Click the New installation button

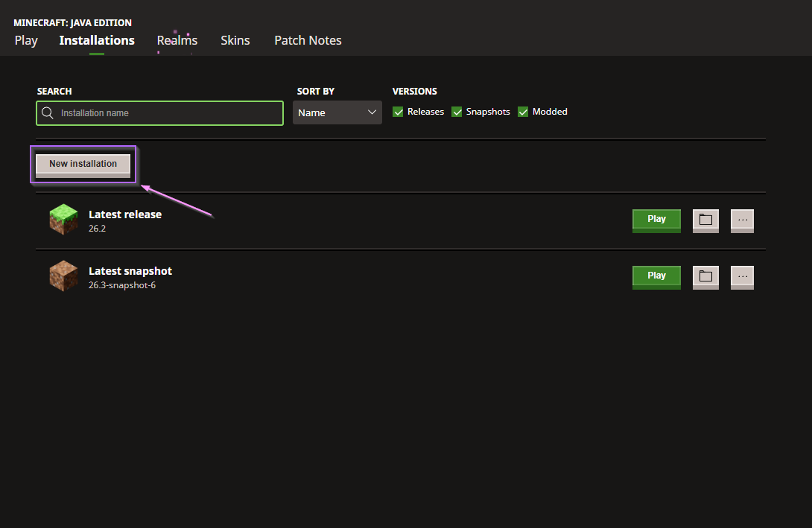click(83, 165)
